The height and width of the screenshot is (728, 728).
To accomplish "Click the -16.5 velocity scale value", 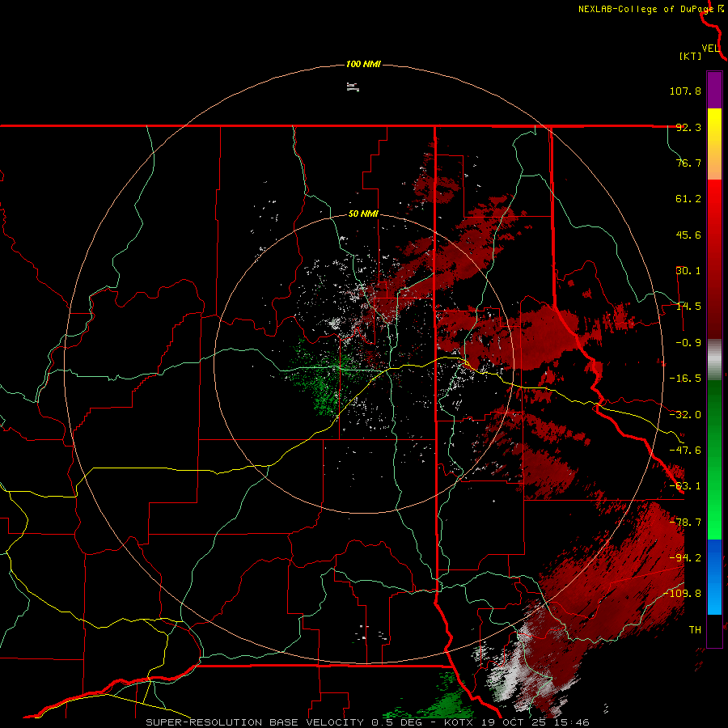I will click(685, 379).
